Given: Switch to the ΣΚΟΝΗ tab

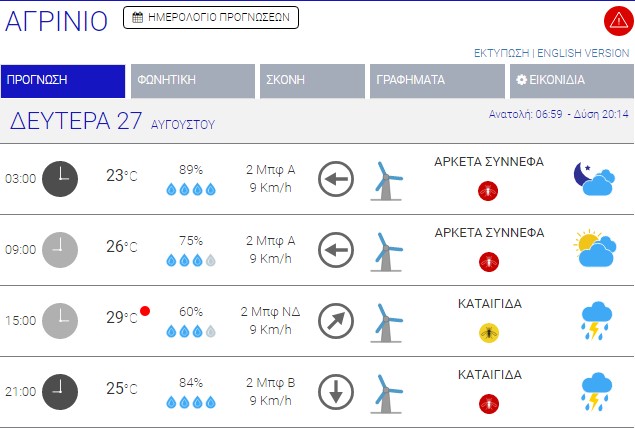Looking at the screenshot, I should 311,81.
